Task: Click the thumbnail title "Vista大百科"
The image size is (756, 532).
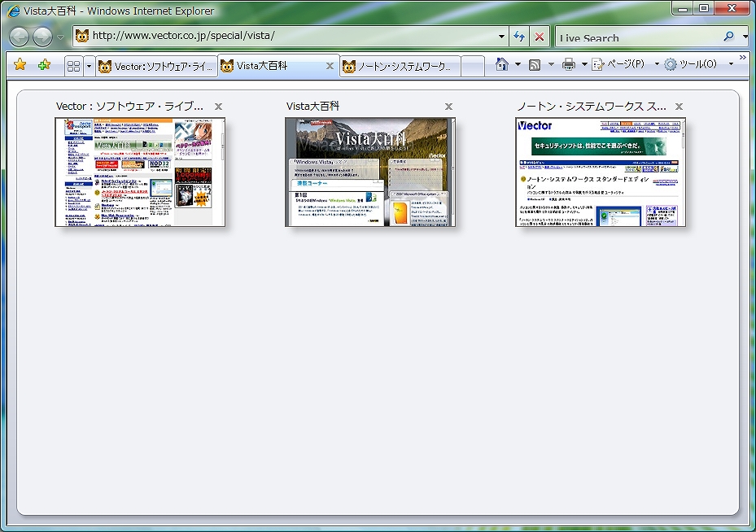Action: click(x=312, y=107)
